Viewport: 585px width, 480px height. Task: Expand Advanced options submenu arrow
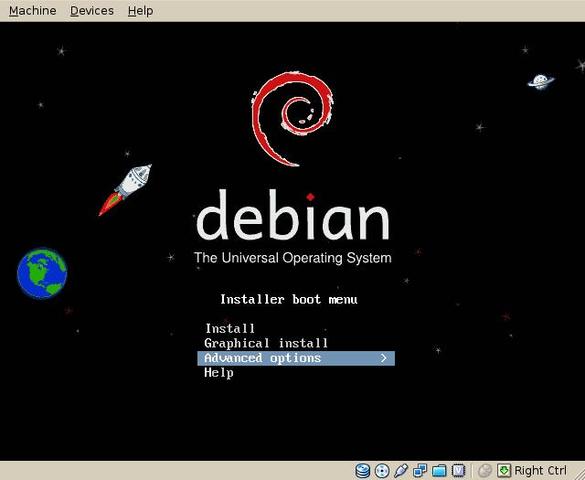384,358
